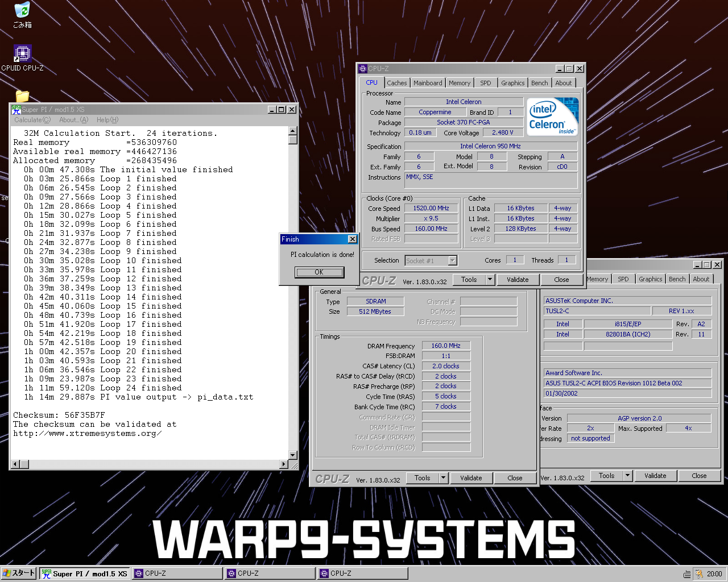This screenshot has width=728, height=582.
Task: Select Bench tab in mainboard CPU-Z window
Action: (677, 279)
